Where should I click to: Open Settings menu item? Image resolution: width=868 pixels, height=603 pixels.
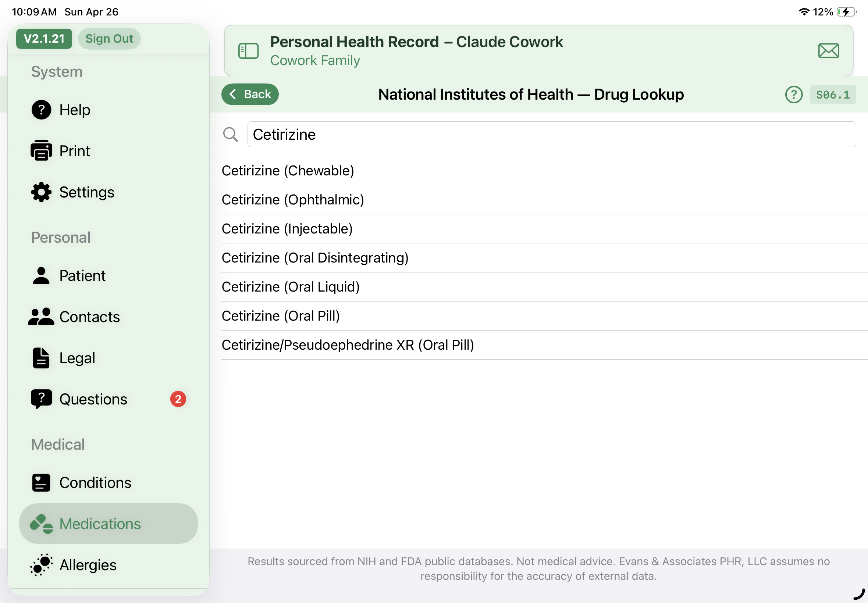pos(108,192)
